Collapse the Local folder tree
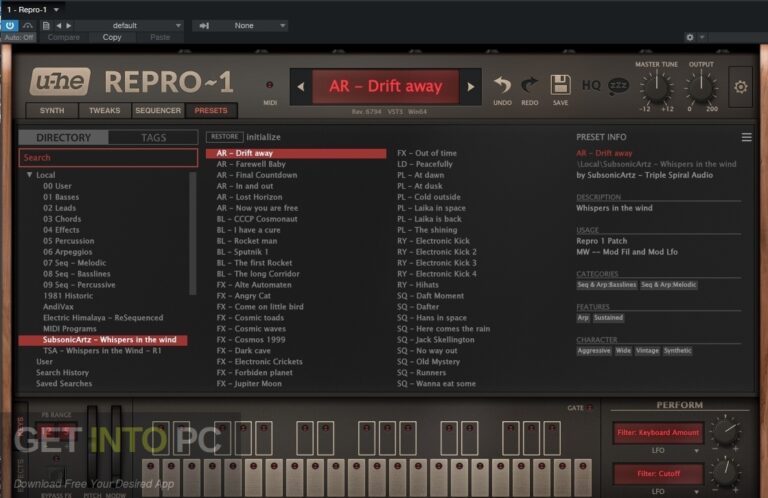The image size is (768, 498). tap(29, 175)
